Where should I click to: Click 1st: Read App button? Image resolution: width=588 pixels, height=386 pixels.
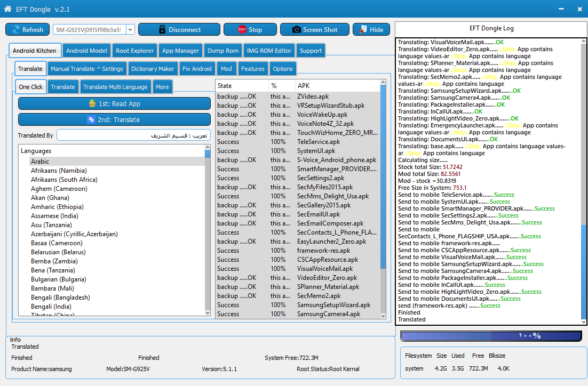pyautogui.click(x=114, y=104)
